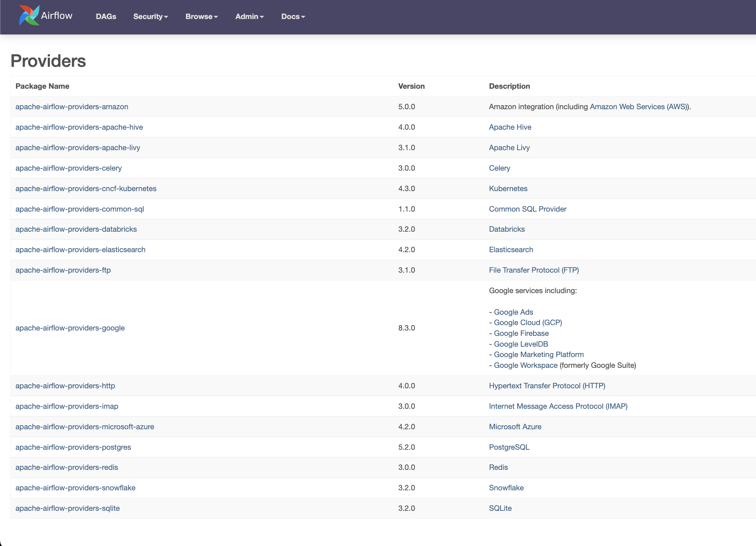
Task: Open the apache-airflow-providers-snowflake package
Action: coord(75,488)
